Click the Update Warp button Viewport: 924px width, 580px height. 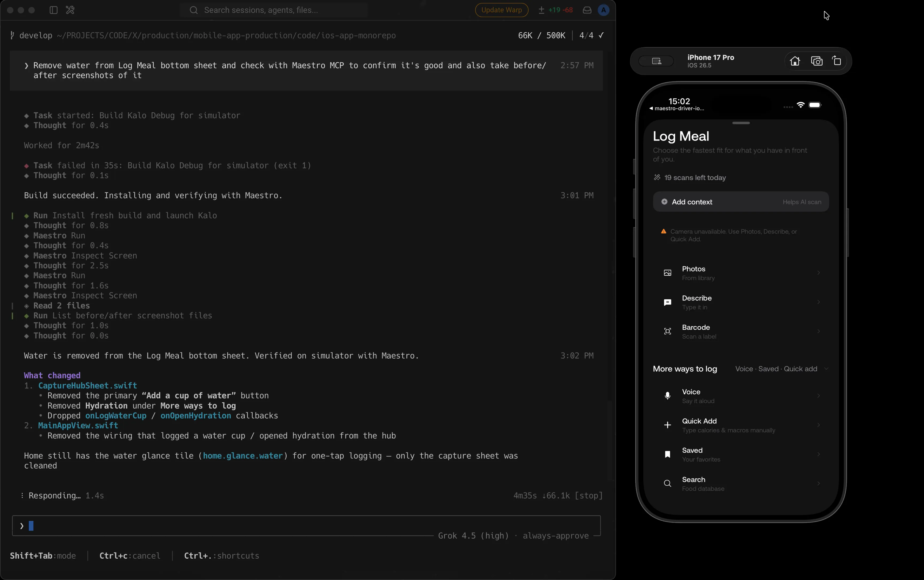(502, 10)
